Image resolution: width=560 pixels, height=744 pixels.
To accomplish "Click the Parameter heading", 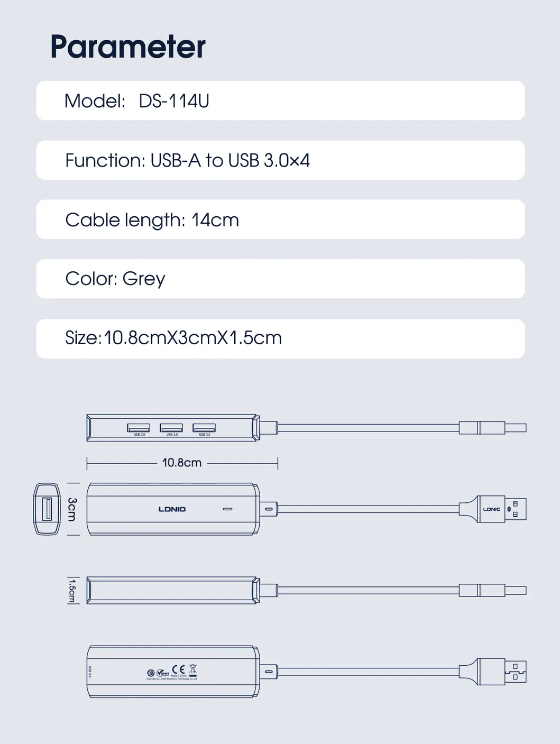I will (128, 47).
